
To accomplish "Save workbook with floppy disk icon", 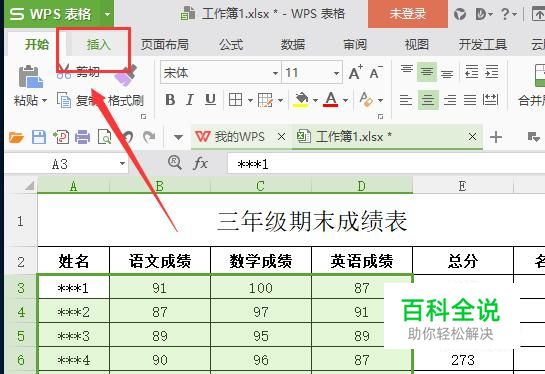I will point(39,137).
